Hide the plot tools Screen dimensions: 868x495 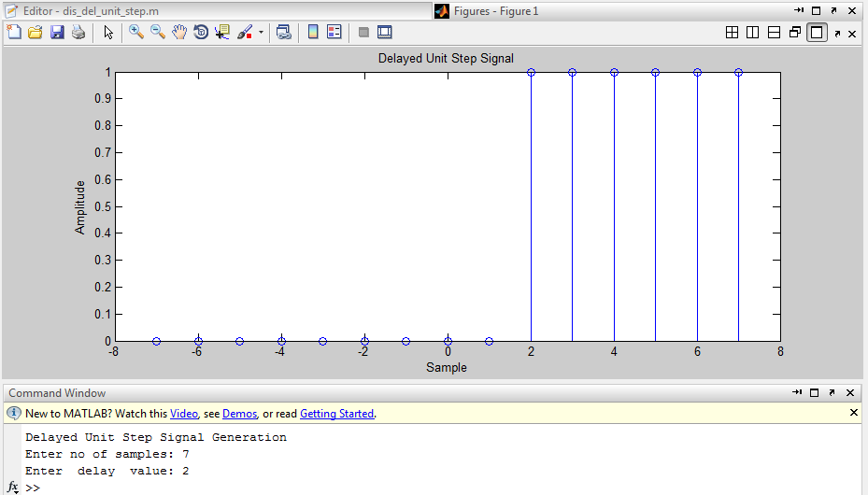pyautogui.click(x=363, y=32)
